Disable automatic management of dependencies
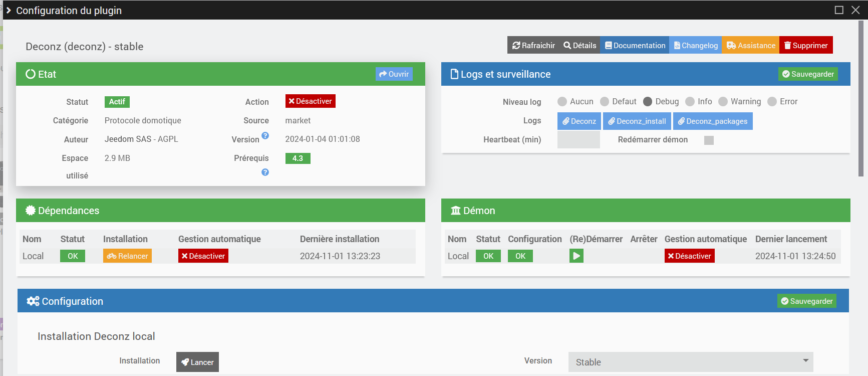The width and height of the screenshot is (868, 376). (x=203, y=256)
